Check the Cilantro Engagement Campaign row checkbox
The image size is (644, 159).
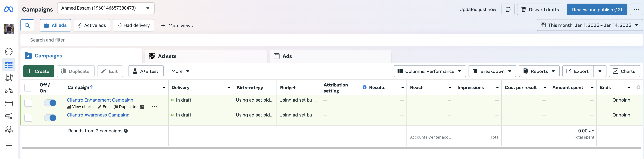28,103
